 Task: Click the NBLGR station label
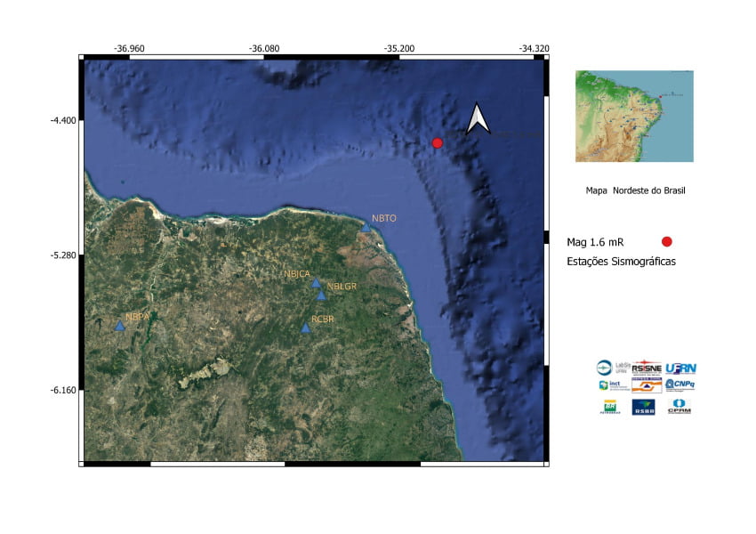click(342, 286)
